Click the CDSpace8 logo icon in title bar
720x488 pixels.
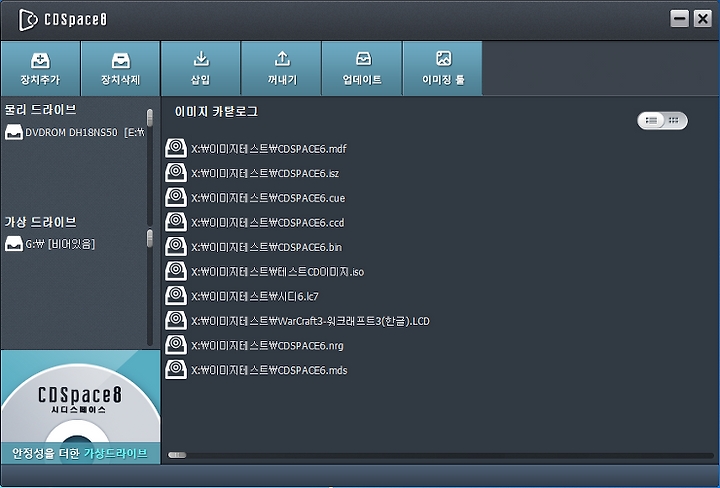click(28, 20)
